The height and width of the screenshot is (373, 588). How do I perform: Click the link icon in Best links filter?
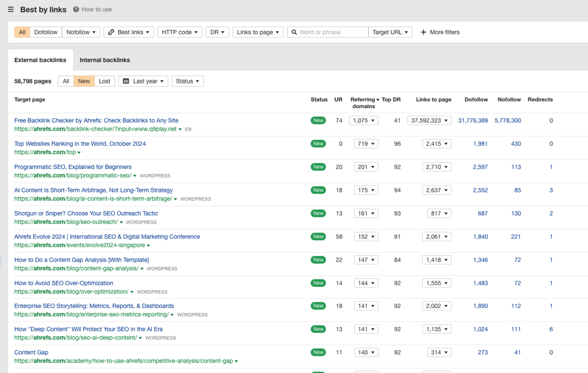111,32
